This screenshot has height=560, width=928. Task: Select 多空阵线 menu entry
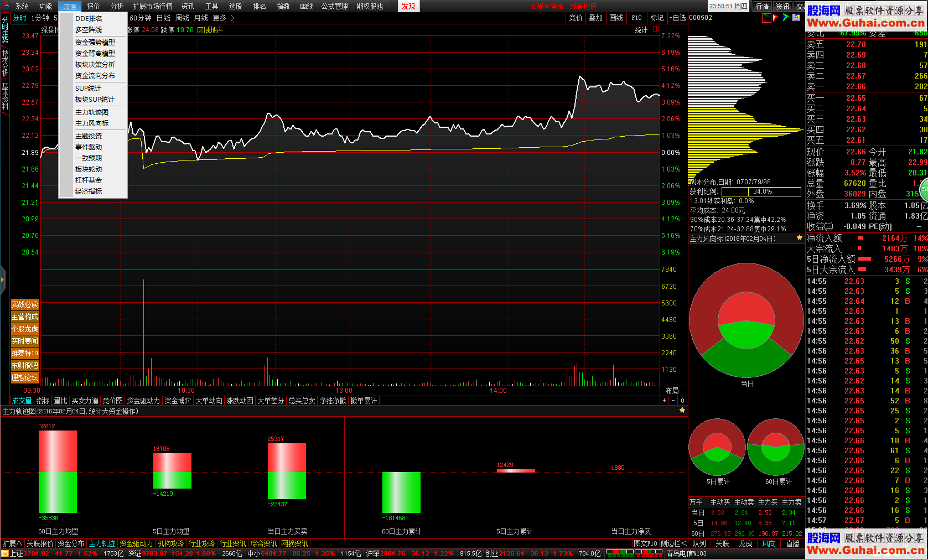pyautogui.click(x=93, y=29)
